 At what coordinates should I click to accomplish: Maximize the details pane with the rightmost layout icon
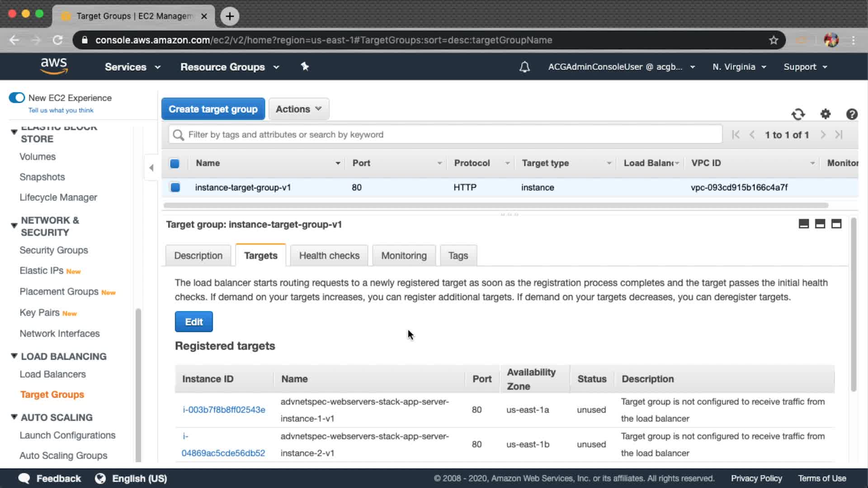tap(836, 224)
